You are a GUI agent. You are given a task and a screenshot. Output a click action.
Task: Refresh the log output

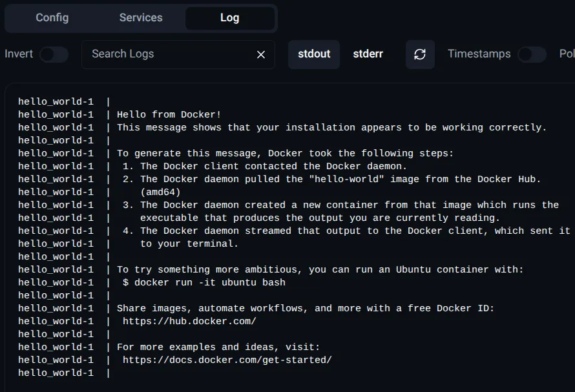[x=420, y=54]
